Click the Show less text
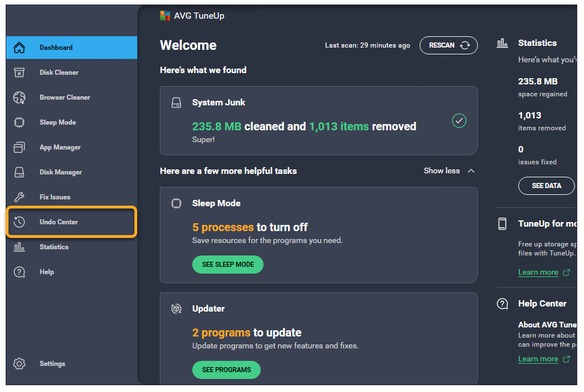Image resolution: width=584 pixels, height=392 pixels. (442, 171)
